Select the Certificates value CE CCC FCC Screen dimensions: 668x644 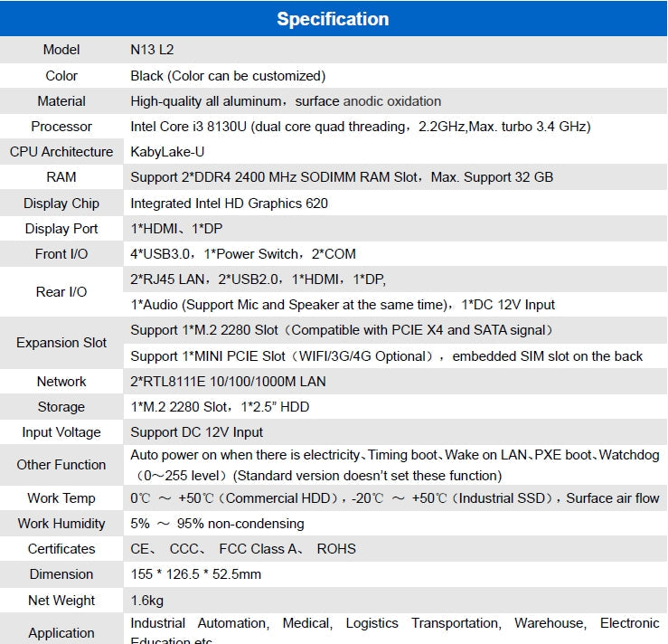243,549
